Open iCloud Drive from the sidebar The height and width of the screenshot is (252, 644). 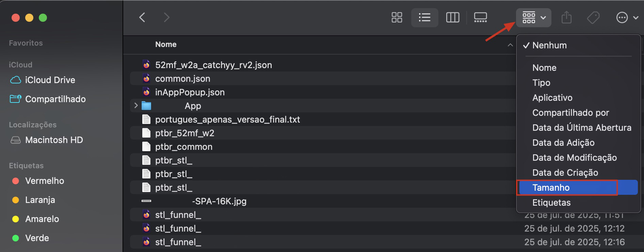click(x=50, y=80)
